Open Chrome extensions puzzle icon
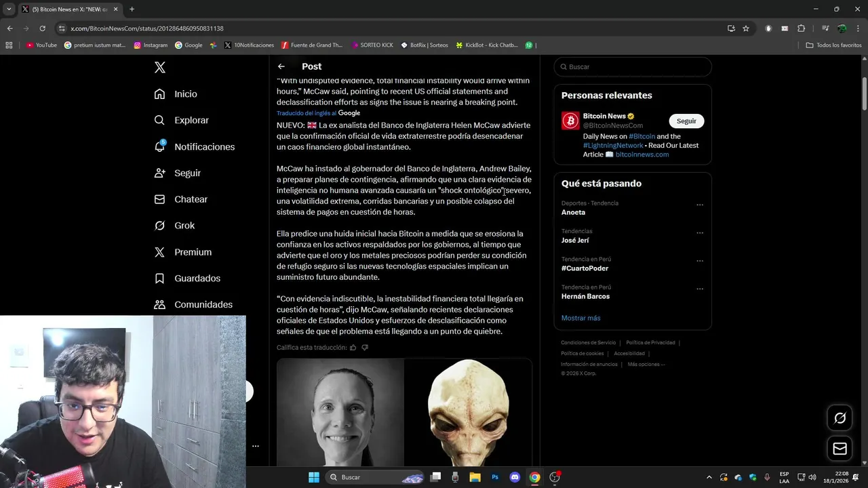This screenshot has height=488, width=868. click(802, 28)
